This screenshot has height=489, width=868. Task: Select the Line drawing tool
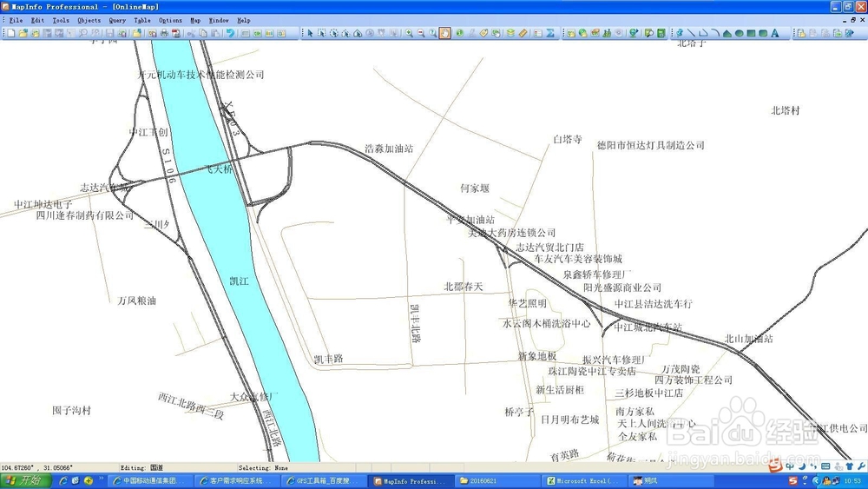point(692,33)
